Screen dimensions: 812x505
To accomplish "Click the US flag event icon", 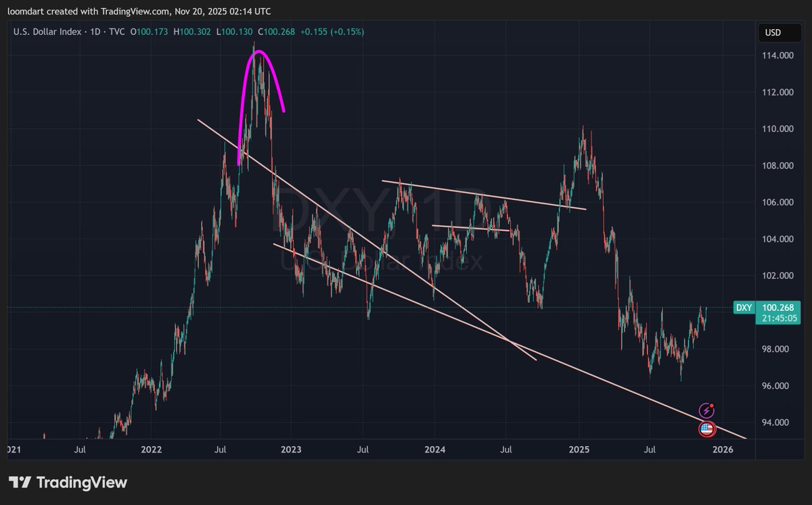I will coord(707,428).
